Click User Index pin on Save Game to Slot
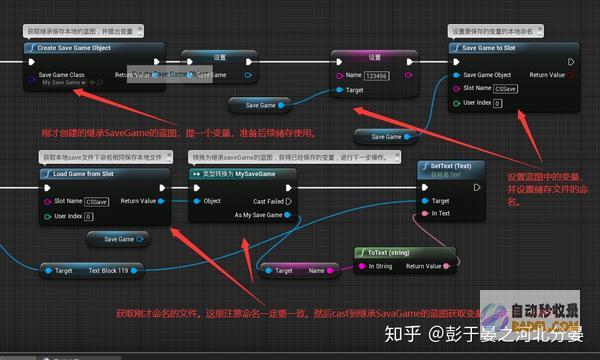This screenshot has height=360, width=600. pos(457,103)
